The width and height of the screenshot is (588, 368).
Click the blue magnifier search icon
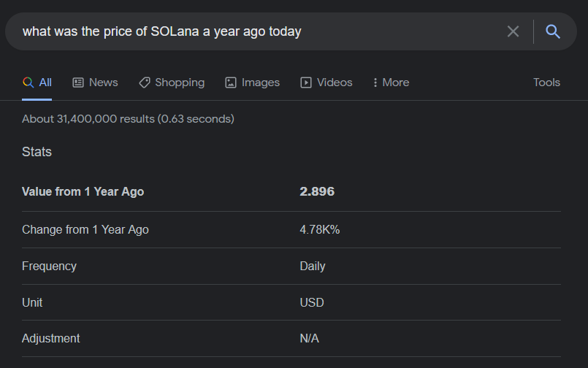pos(553,31)
